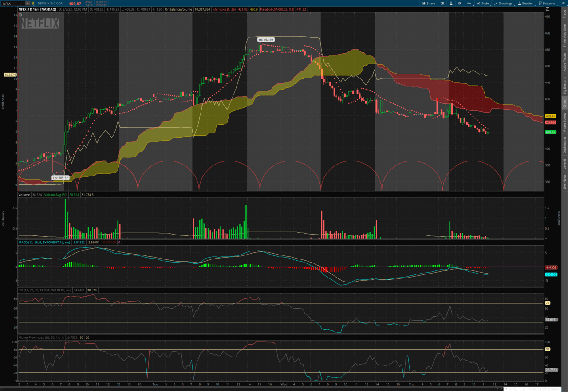The height and width of the screenshot is (392, 568).
Task: Click the Tue date marker on time axis
Action: (x=154, y=384)
